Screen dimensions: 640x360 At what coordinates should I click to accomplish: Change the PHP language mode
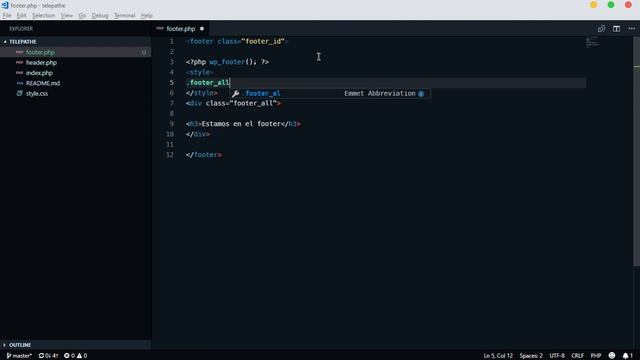(596, 356)
